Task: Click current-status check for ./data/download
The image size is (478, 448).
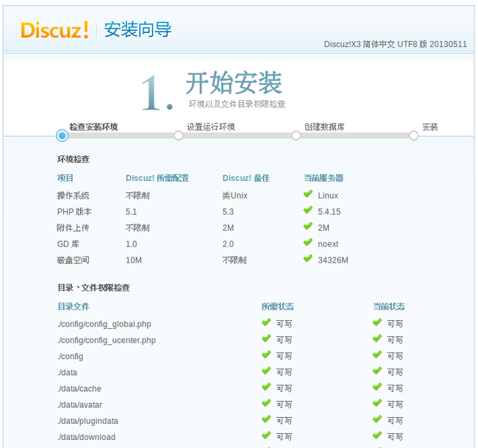Action: pyautogui.click(x=377, y=435)
